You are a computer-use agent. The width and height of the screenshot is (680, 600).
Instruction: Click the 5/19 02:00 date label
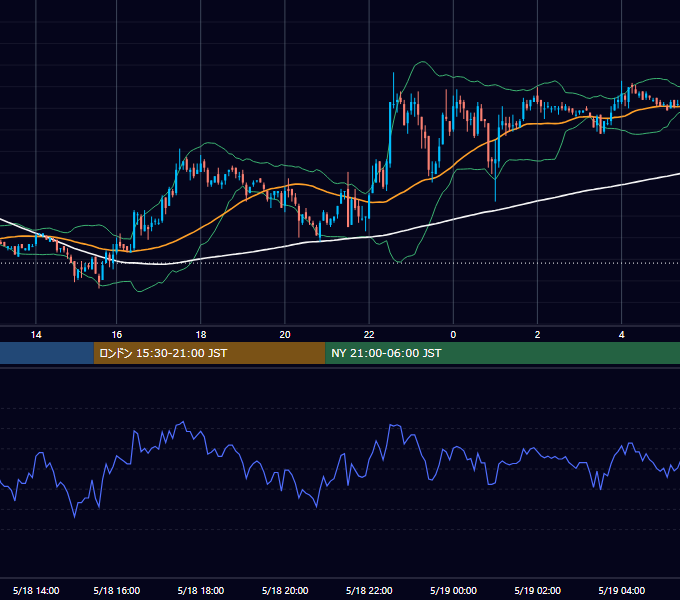[x=537, y=590]
